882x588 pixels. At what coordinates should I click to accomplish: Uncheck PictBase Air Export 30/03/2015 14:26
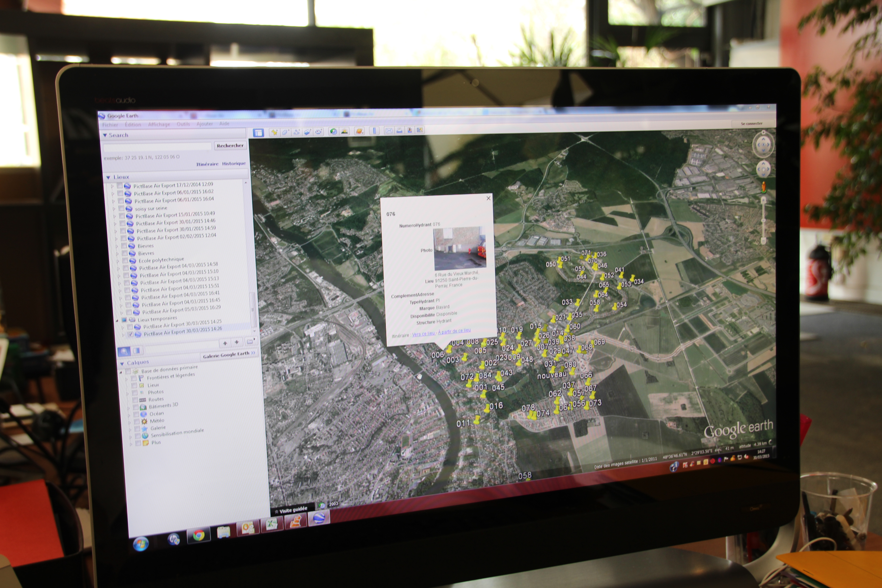pyautogui.click(x=130, y=334)
